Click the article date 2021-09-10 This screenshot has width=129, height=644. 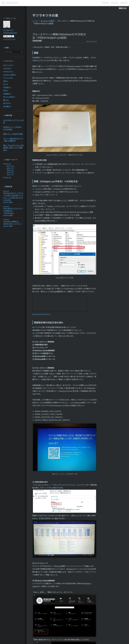coord(91,42)
